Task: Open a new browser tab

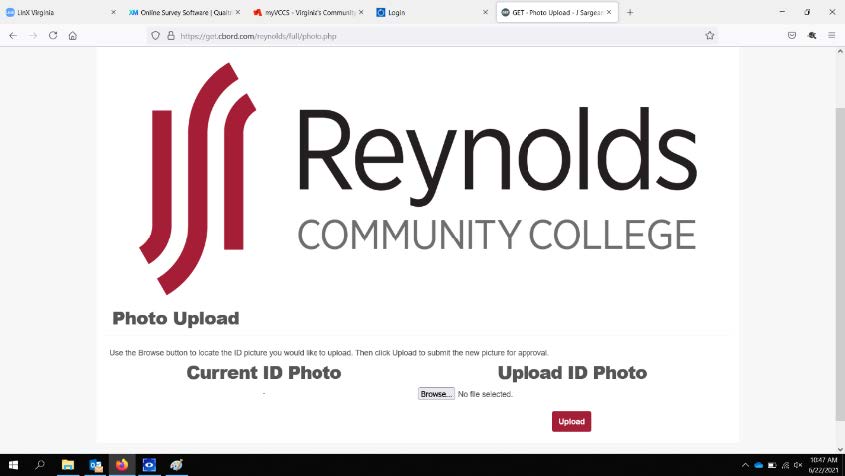Action: tap(630, 12)
